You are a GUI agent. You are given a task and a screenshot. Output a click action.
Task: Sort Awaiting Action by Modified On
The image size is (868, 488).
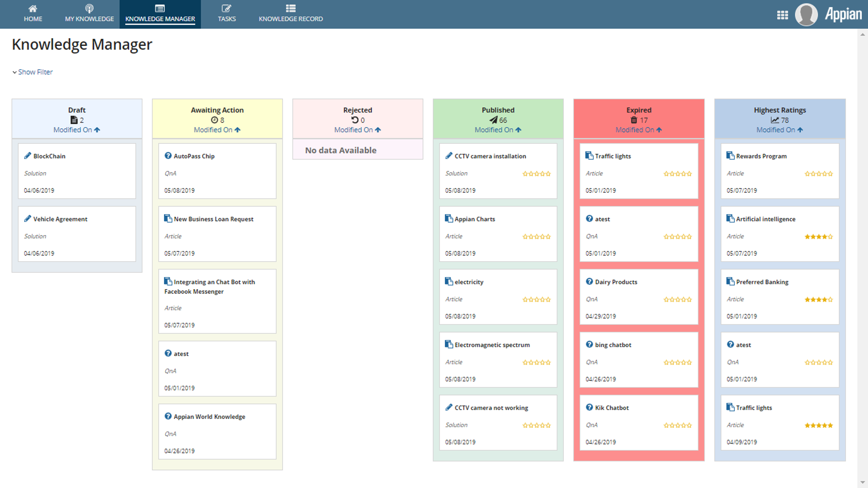click(x=217, y=130)
